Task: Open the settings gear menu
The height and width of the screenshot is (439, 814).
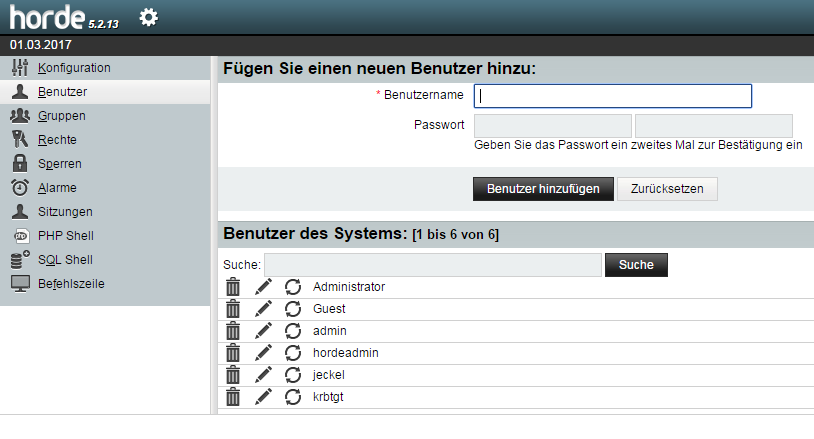Action: [148, 17]
